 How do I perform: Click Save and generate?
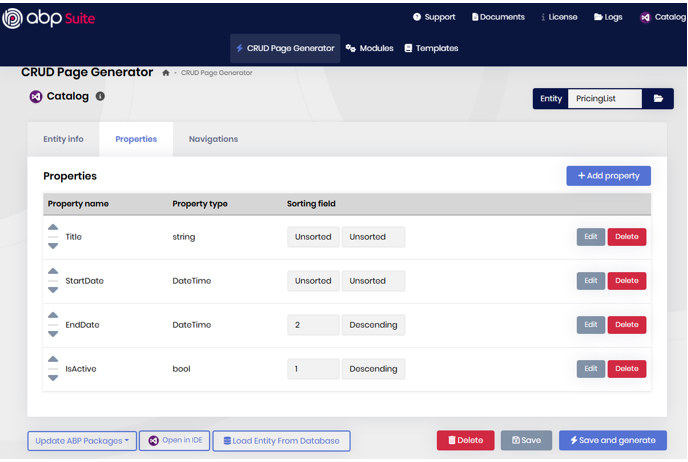(x=613, y=441)
